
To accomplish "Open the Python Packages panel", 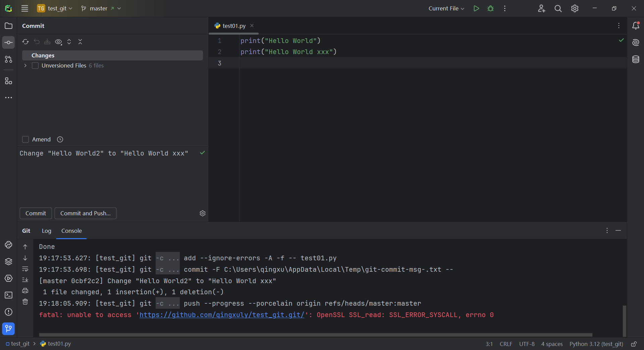I will point(9,262).
